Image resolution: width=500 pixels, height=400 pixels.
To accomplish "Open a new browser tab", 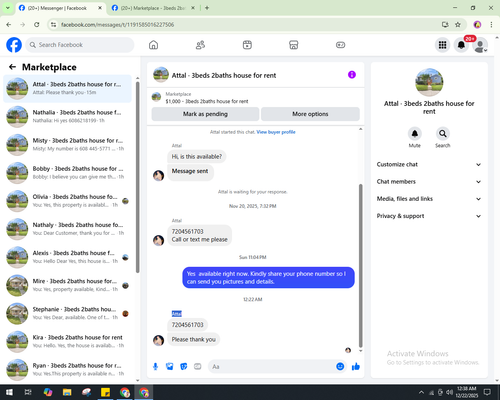I will (207, 8).
